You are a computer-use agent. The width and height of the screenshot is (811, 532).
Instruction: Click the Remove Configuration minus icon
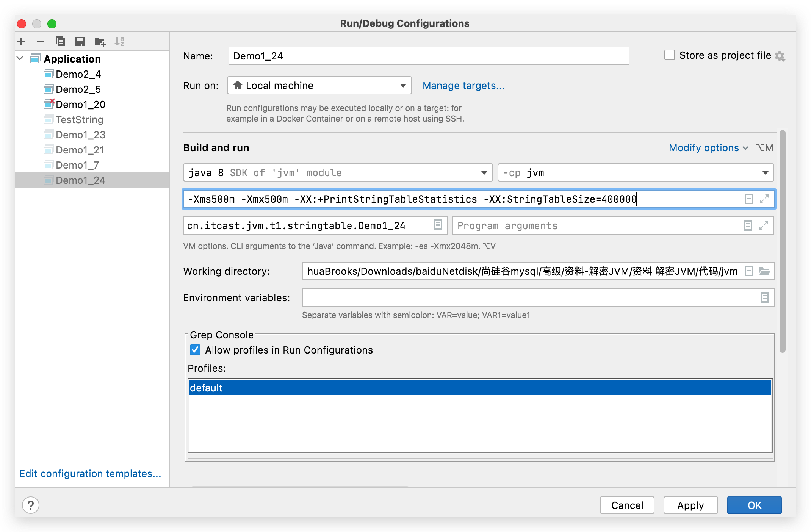(41, 41)
